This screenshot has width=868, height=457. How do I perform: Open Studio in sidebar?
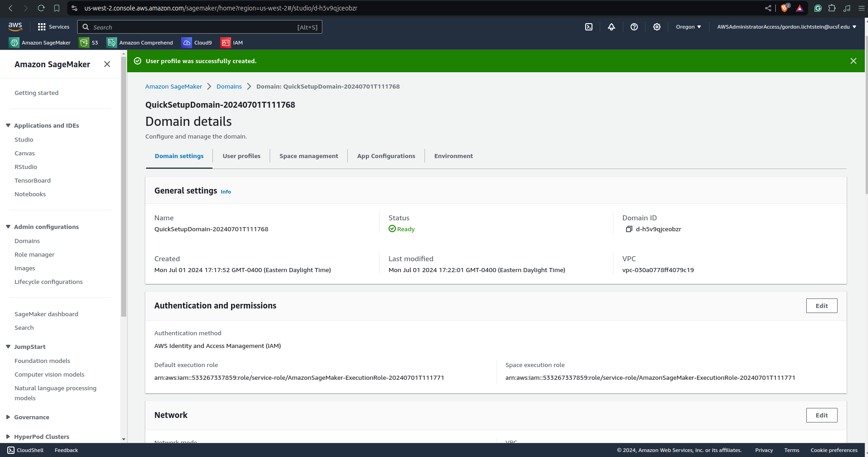[x=24, y=139]
